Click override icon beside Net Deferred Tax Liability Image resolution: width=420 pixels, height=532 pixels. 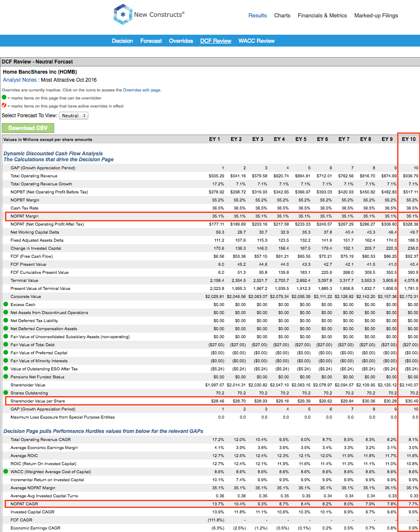click(6, 320)
